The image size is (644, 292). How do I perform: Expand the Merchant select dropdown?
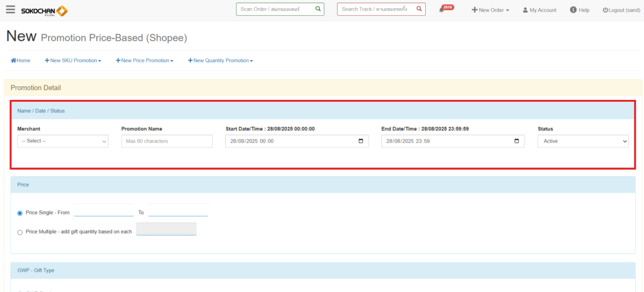[x=63, y=141]
